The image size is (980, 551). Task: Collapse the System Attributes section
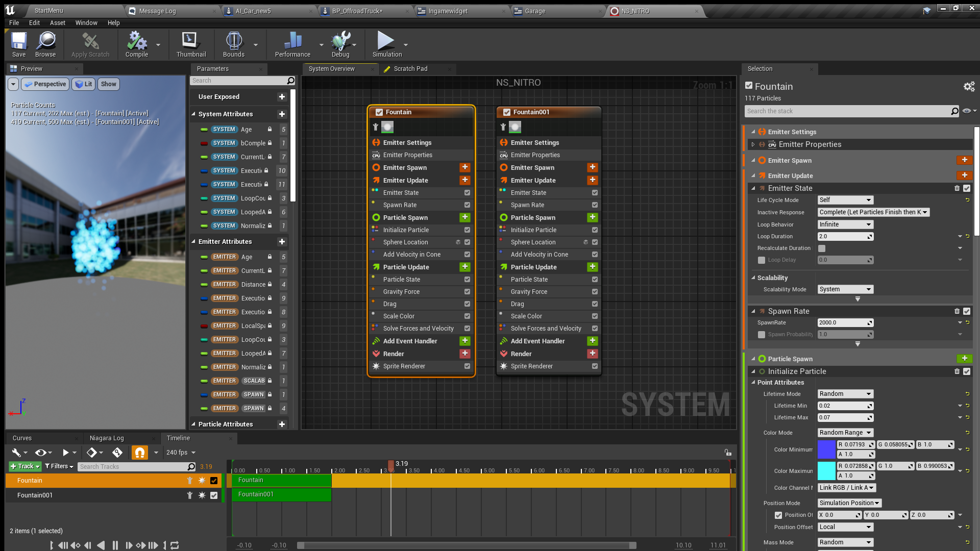pos(193,114)
